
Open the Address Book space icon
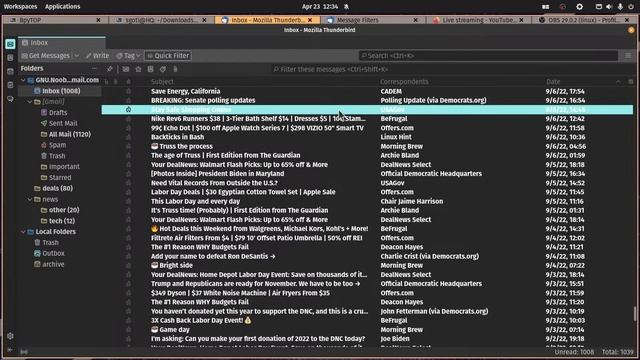(x=10, y=58)
